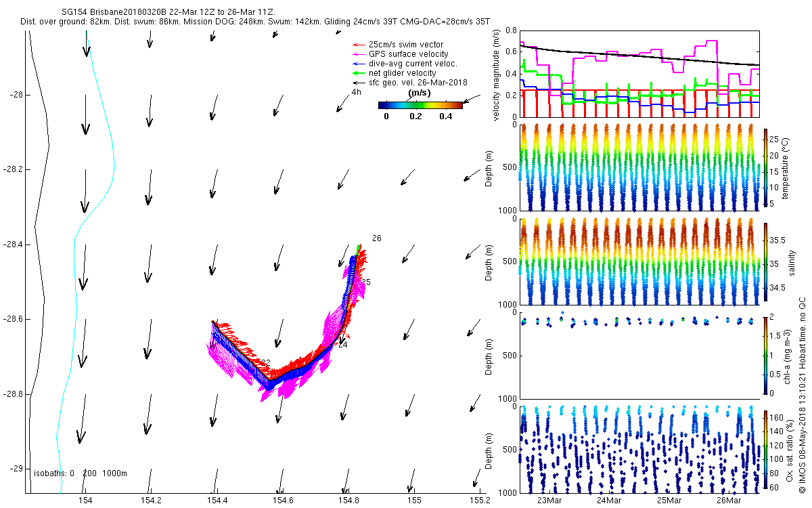Click the blue dive-avg current legend arrow
Screen dimensions: 812x508
[x=359, y=64]
